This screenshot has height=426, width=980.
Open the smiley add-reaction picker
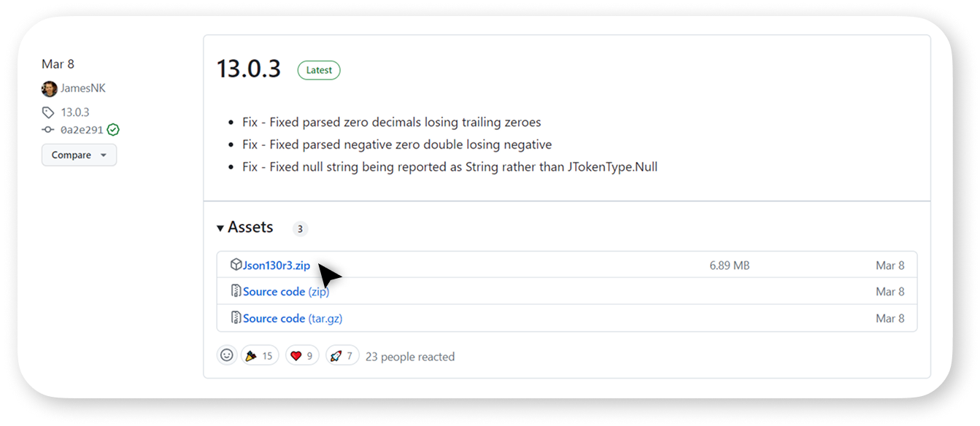click(x=227, y=355)
